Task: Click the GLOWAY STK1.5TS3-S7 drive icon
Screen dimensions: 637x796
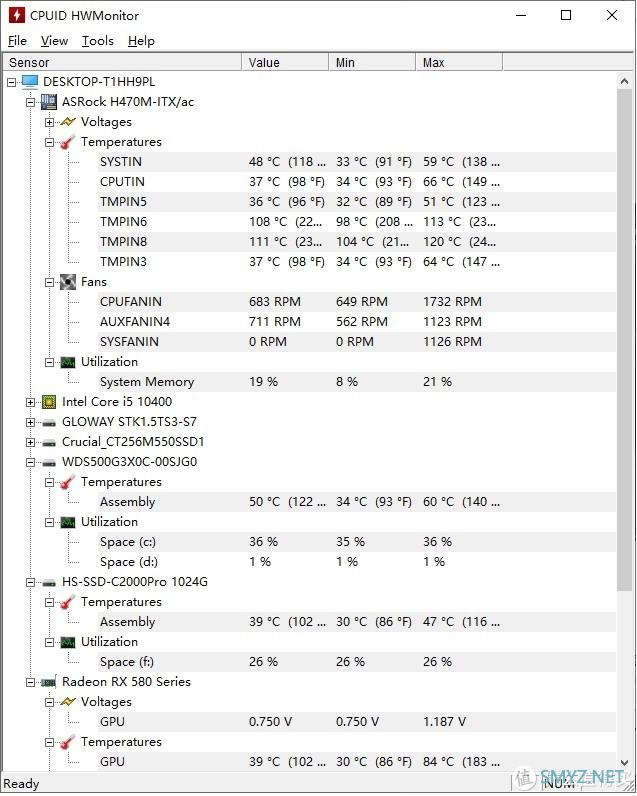Action: (x=49, y=422)
